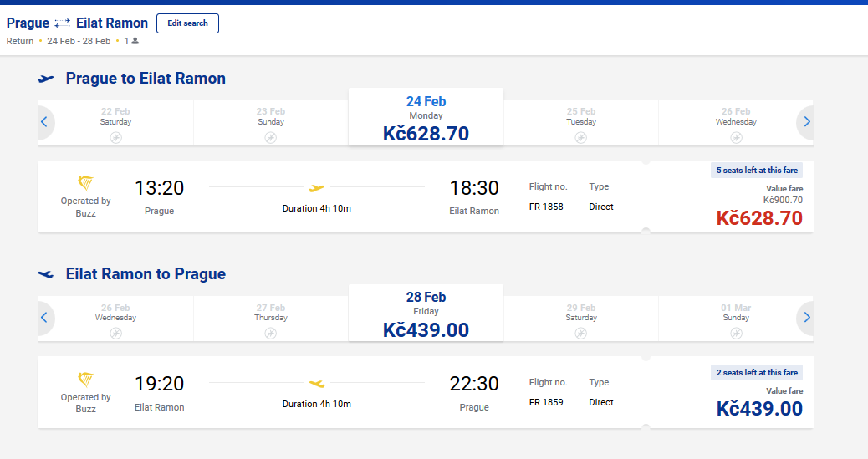Click the returning plane icon beside Eilat Ramon to Prague
Viewport: 868px width, 459px height.
[x=46, y=274]
